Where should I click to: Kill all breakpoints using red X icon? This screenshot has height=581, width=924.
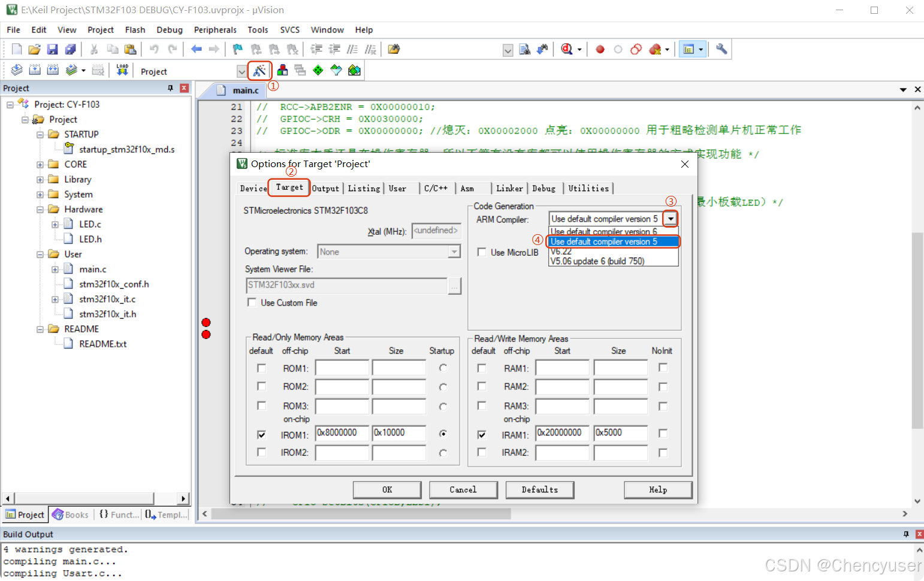click(x=655, y=49)
